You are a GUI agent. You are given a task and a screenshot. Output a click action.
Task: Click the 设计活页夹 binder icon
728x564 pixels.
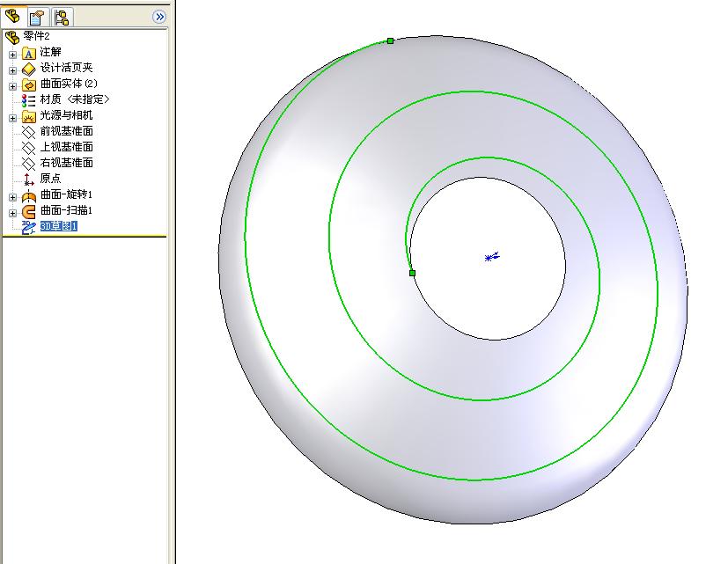pyautogui.click(x=29, y=70)
